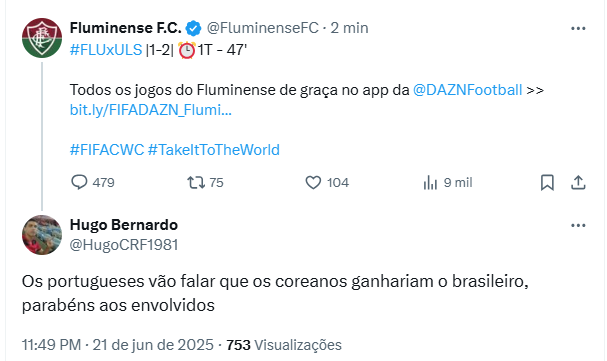607x361 pixels.
Task: Open the Hugo Bernardo profile name
Action: click(x=124, y=225)
